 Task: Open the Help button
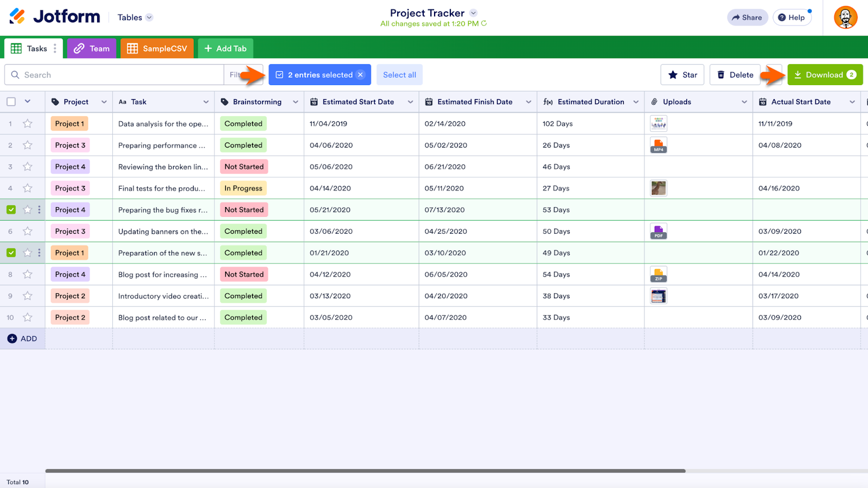pos(792,17)
